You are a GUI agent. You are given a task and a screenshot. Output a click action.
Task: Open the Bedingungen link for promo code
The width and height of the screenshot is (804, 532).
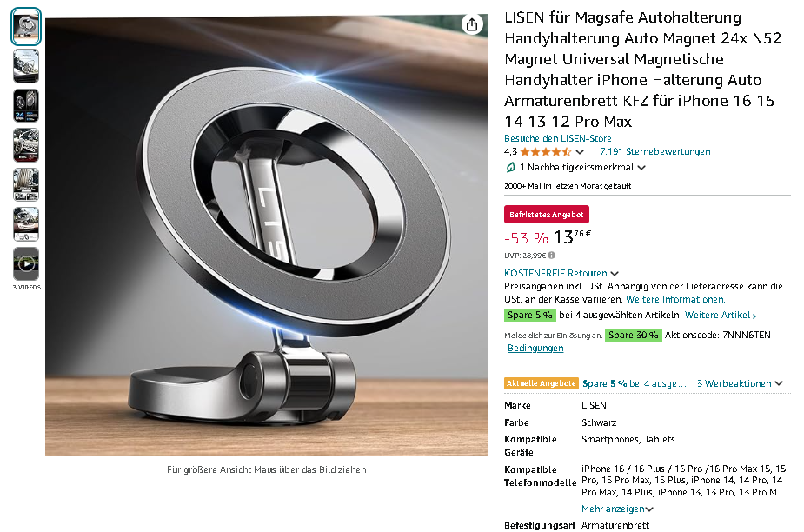(x=535, y=349)
